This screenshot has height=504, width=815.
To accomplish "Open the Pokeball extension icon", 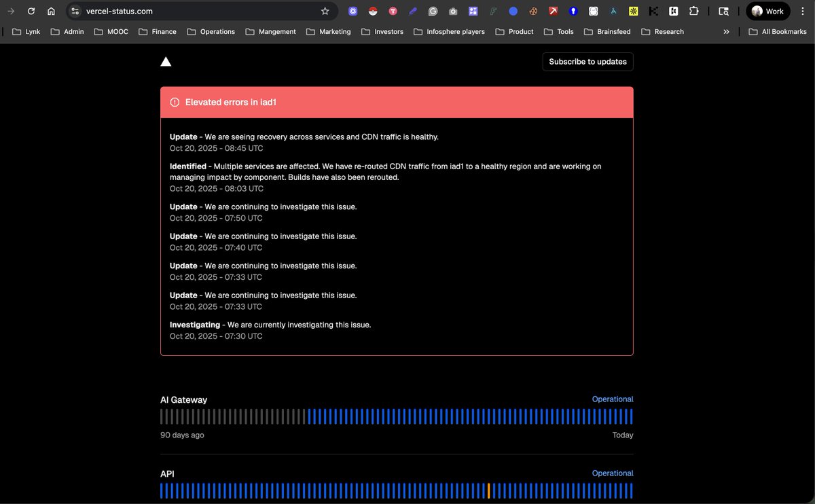I will click(x=373, y=12).
